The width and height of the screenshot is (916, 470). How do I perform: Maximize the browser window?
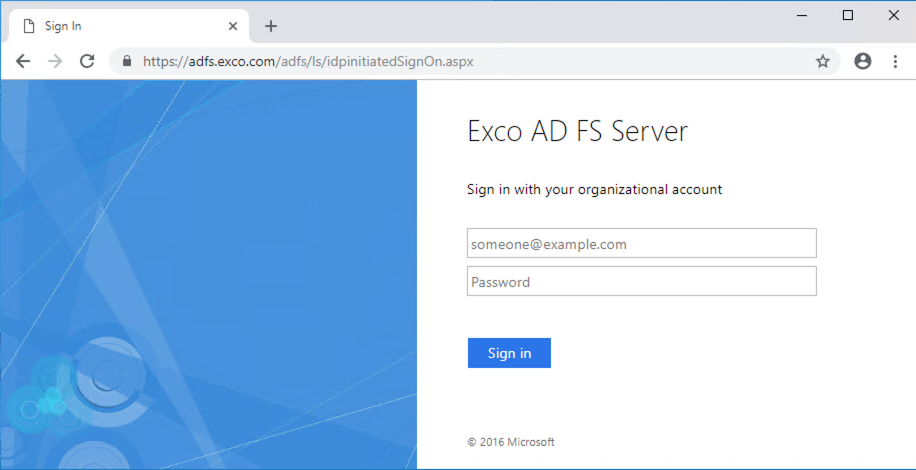click(x=848, y=15)
